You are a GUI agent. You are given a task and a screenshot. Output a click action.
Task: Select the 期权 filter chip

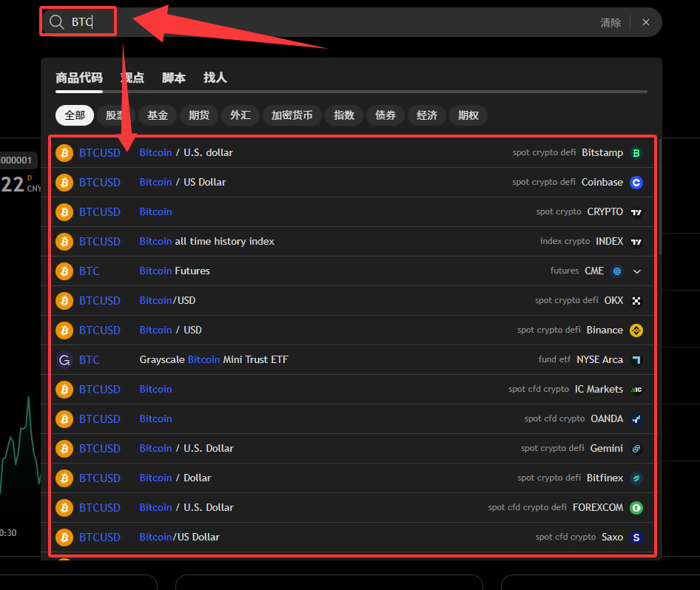(x=468, y=115)
